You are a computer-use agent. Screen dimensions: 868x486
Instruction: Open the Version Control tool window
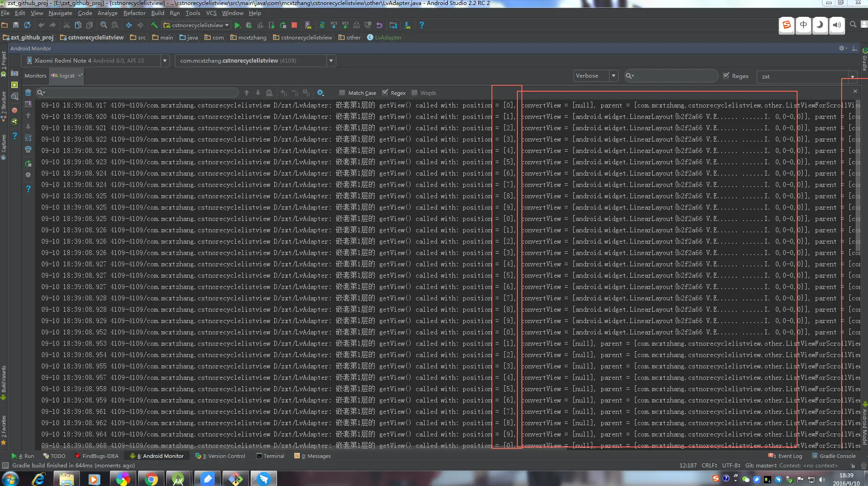220,456
